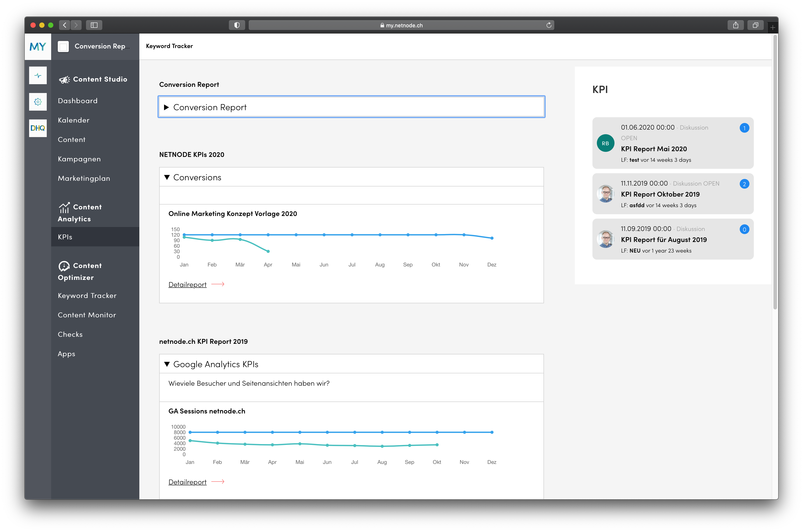Collapse the Google Analytics KPIs section

click(167, 364)
